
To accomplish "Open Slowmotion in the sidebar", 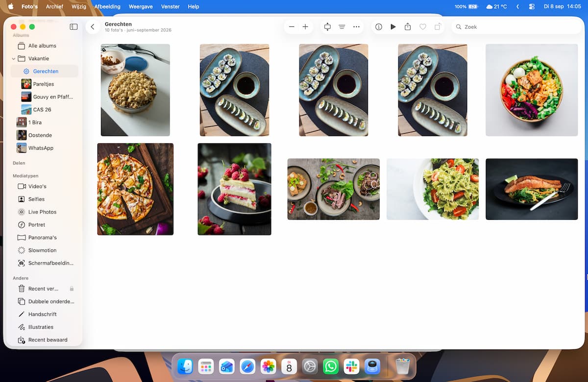I will coord(44,250).
